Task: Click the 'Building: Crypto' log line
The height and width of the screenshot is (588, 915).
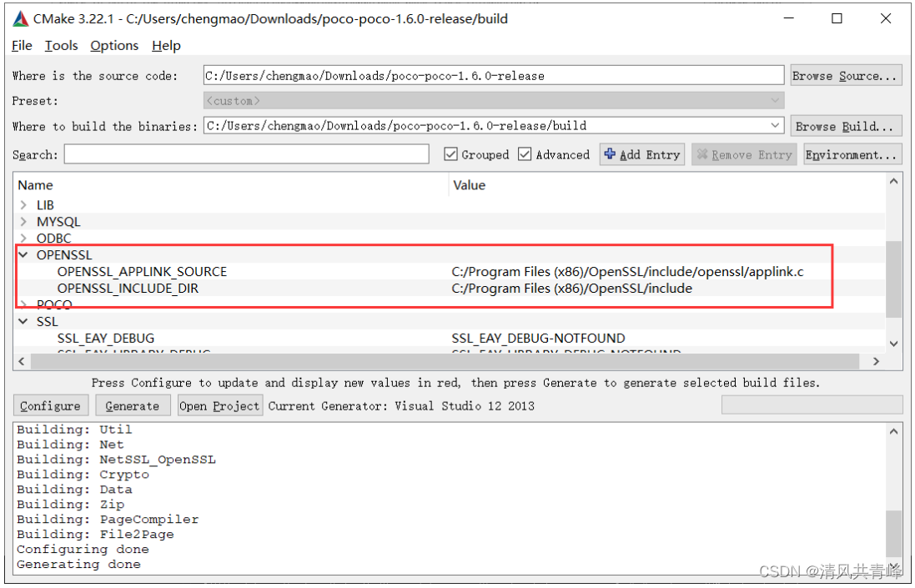Action: 83,475
